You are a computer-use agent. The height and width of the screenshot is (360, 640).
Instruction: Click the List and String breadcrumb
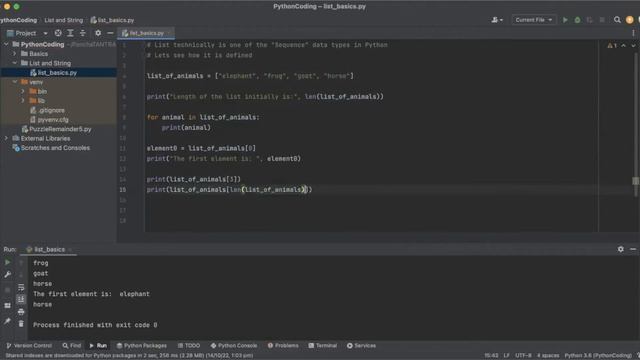point(63,20)
